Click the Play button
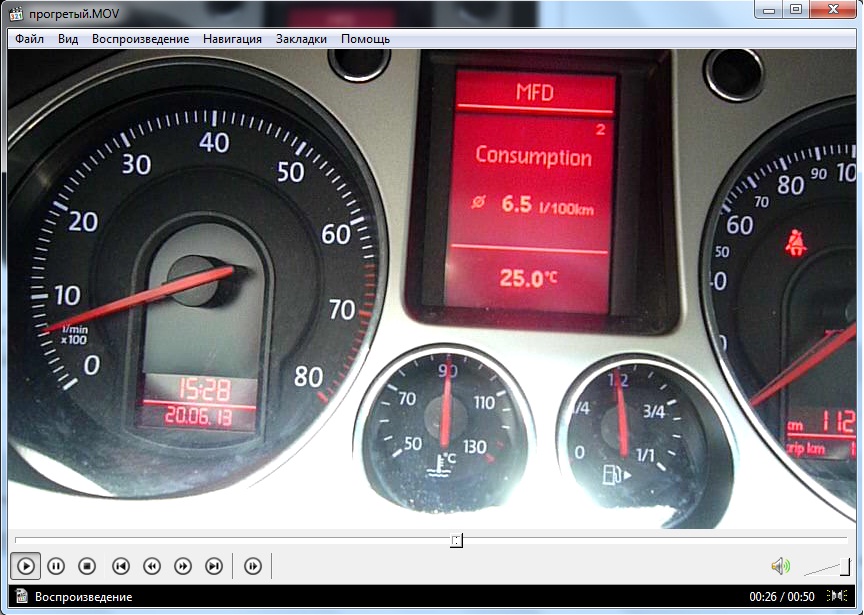 26,566
